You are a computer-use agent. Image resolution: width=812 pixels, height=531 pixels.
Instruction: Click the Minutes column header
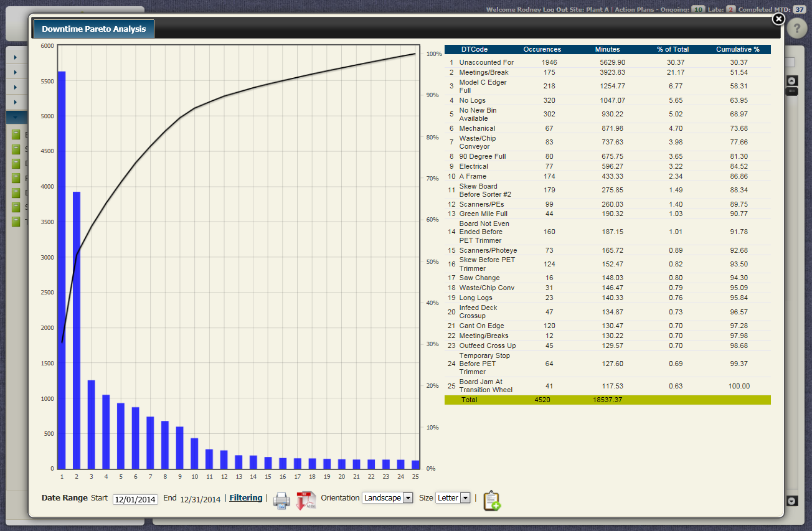607,49
